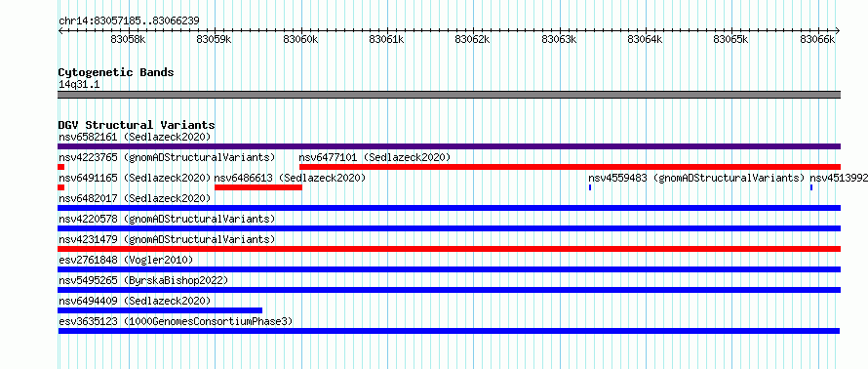Click the 83059k ruler position

[x=215, y=39]
